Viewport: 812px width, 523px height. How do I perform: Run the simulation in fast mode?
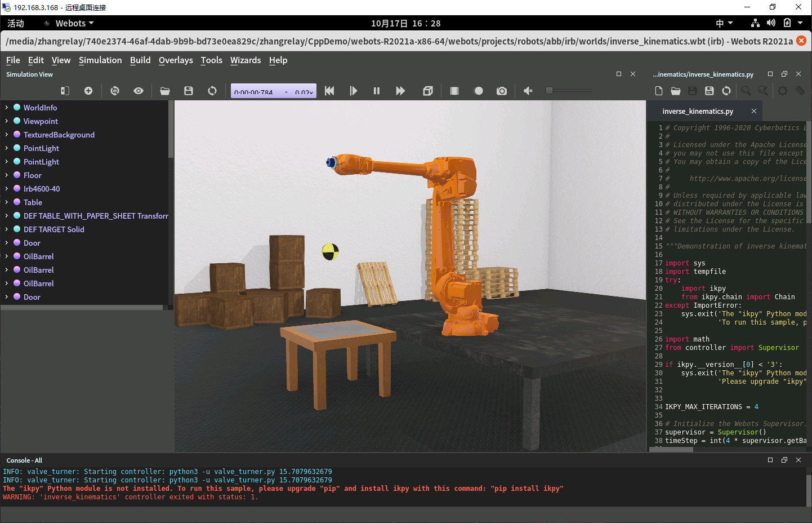point(400,91)
